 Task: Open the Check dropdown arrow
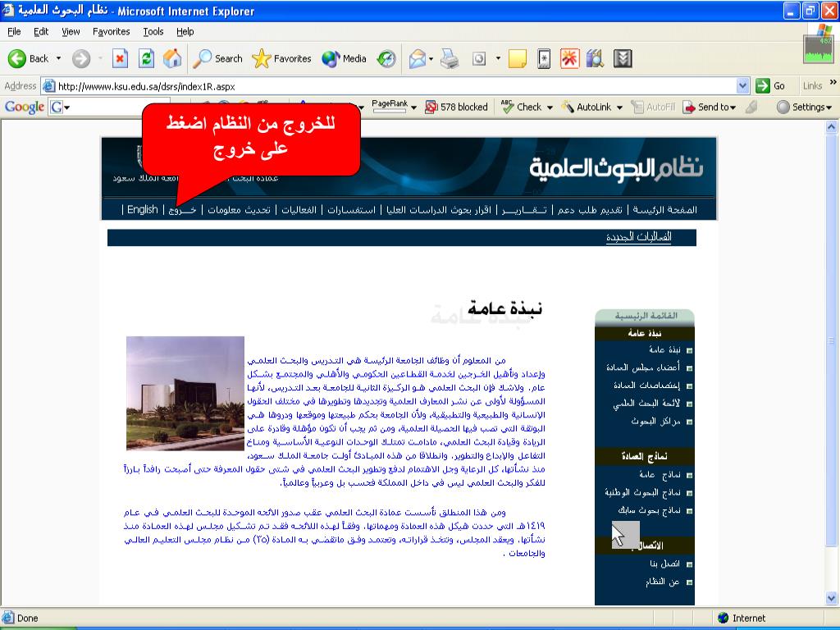pyautogui.click(x=550, y=107)
